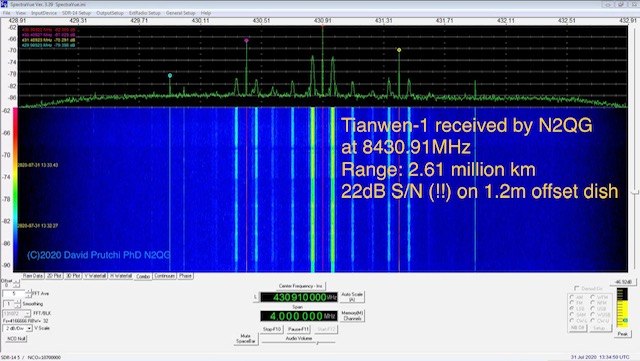
Task: Click the -46.92dB level readout
Action: [x=623, y=282]
